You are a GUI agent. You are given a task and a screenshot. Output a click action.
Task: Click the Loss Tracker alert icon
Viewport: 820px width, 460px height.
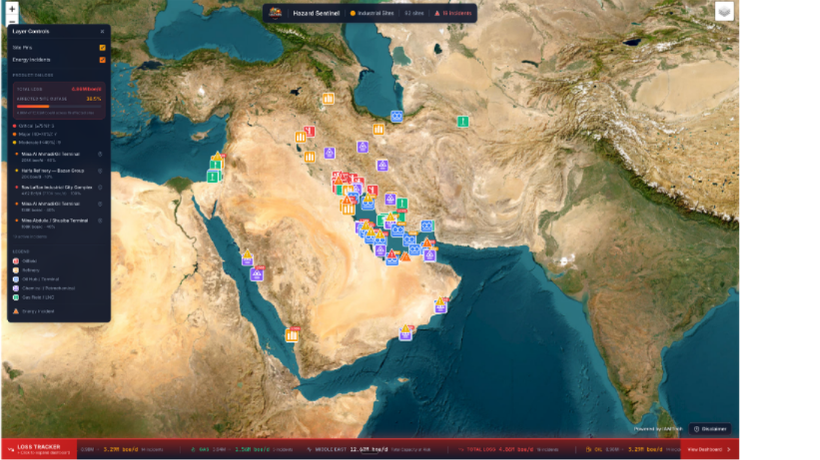tap(9, 449)
